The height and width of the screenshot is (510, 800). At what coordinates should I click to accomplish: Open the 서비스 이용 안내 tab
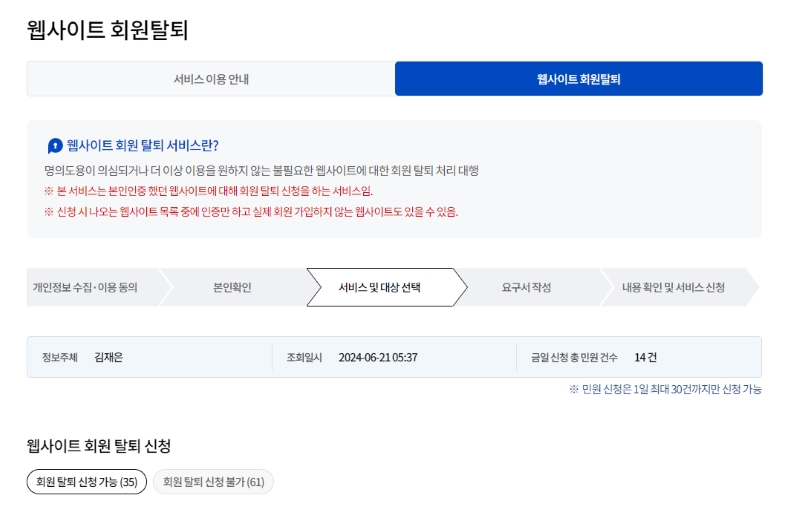click(x=211, y=79)
